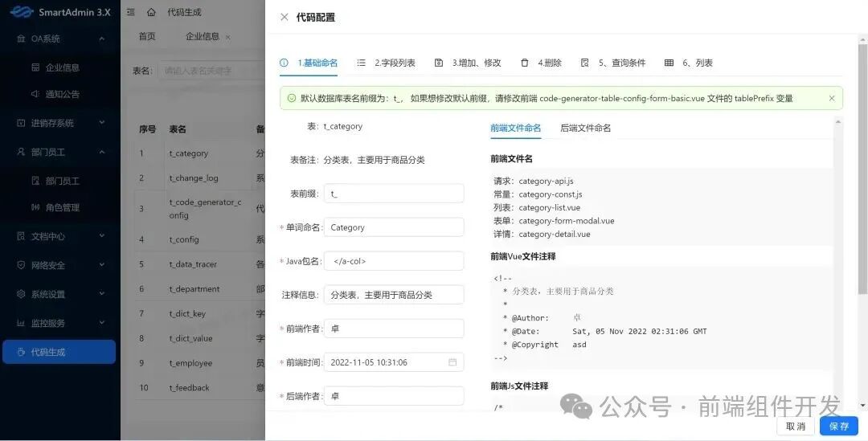Click 进销存系统 menu icon
The height and width of the screenshot is (441, 868).
click(x=21, y=123)
